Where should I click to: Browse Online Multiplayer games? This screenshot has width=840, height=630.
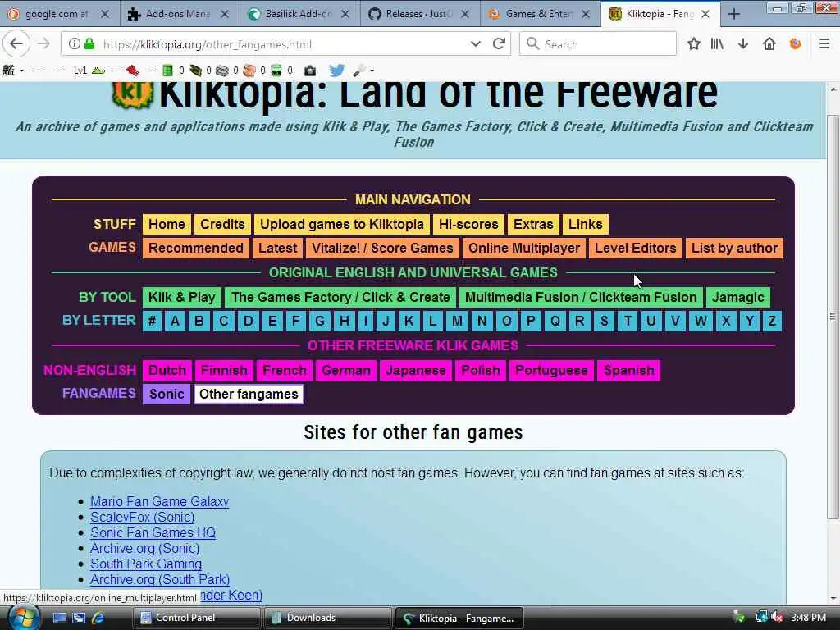point(524,248)
